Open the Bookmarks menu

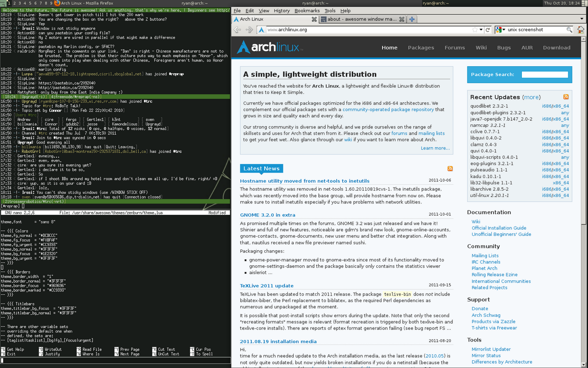307,11
